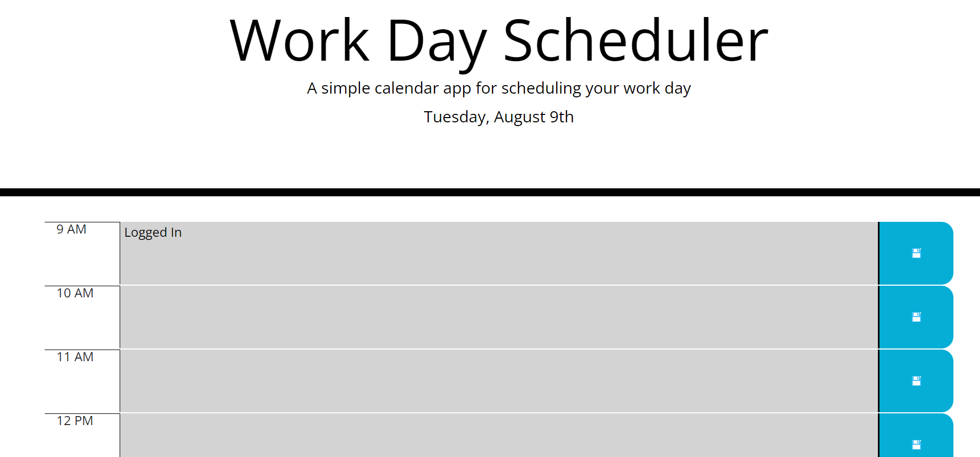Select the third save icon from the top
The image size is (980, 457).
pos(915,381)
